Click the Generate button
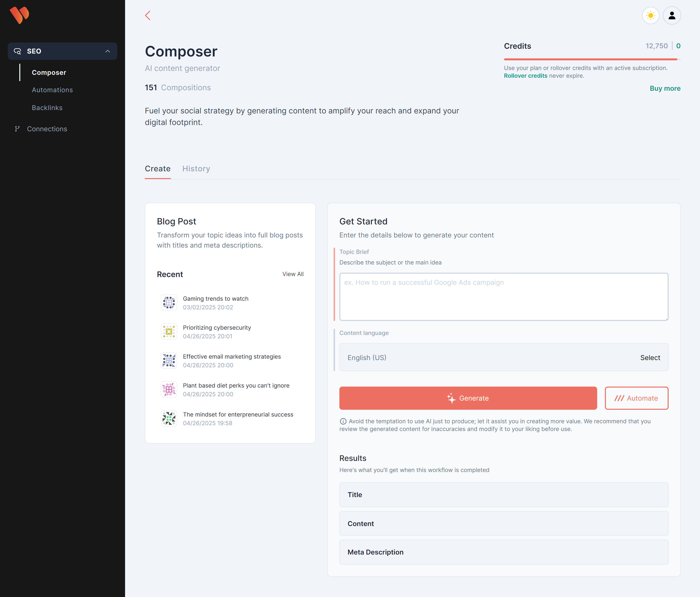Screen dimensions: 700x597 tap(468, 398)
